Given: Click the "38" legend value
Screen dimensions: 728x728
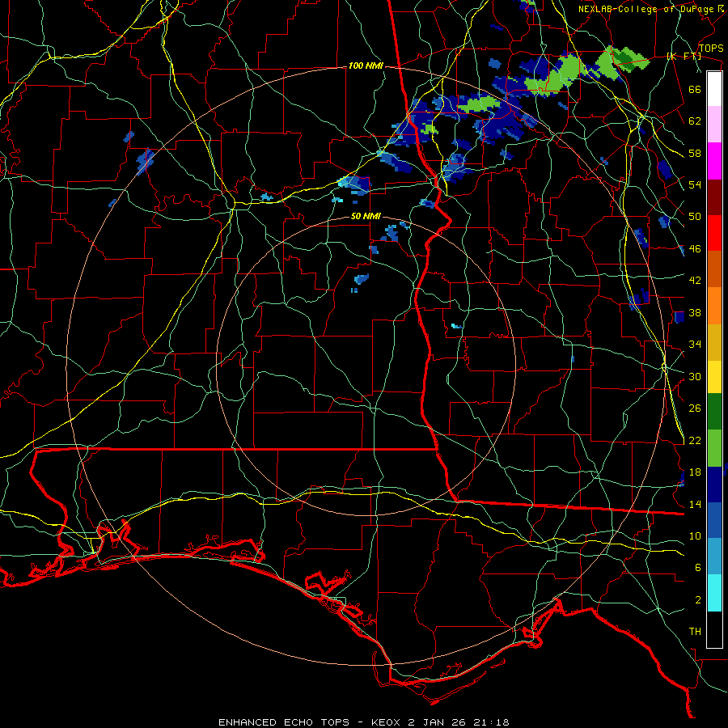Looking at the screenshot, I should 695,313.
